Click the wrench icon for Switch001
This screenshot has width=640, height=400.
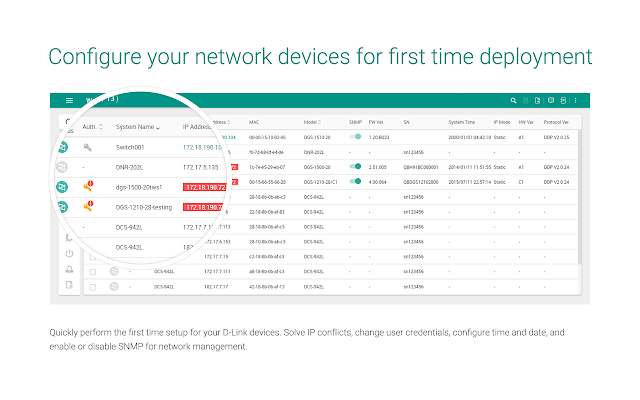[88, 147]
